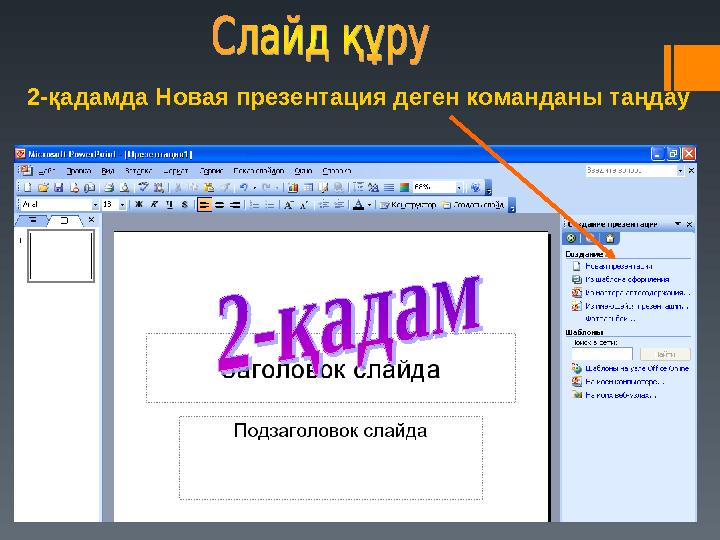
Task: Click the Создать слайд toolbar button
Action: (472, 205)
